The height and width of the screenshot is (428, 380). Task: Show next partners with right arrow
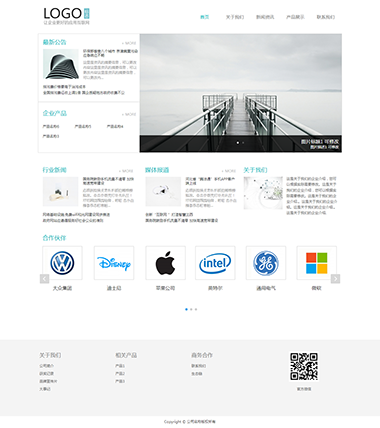(x=335, y=279)
